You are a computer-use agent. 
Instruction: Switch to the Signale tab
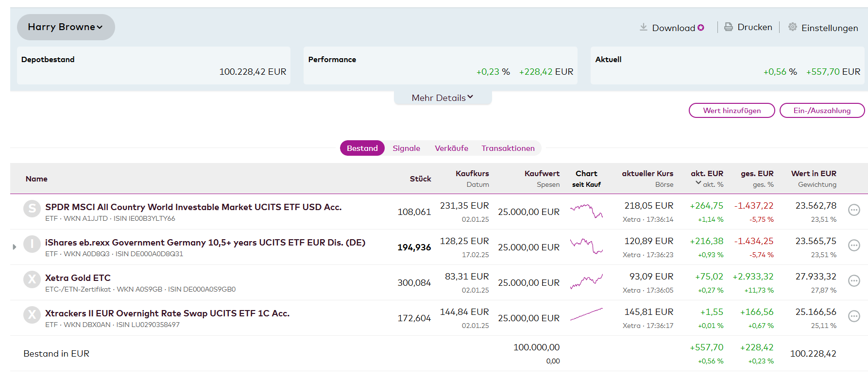[x=406, y=148]
